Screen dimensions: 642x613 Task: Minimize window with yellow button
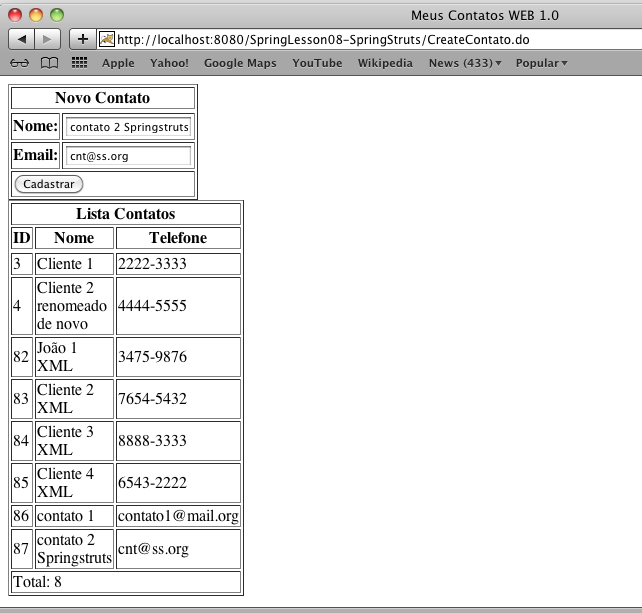[36, 15]
